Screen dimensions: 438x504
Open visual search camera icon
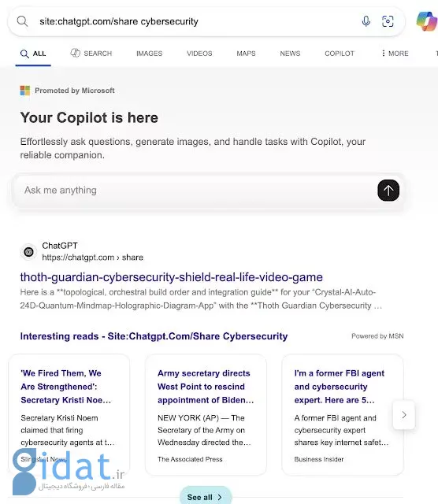pyautogui.click(x=388, y=21)
